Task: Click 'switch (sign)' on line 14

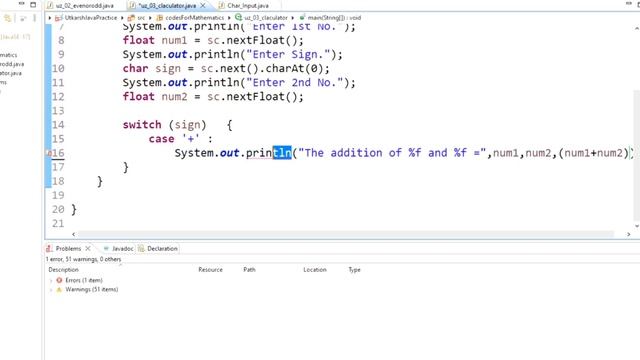Action: click(164, 125)
